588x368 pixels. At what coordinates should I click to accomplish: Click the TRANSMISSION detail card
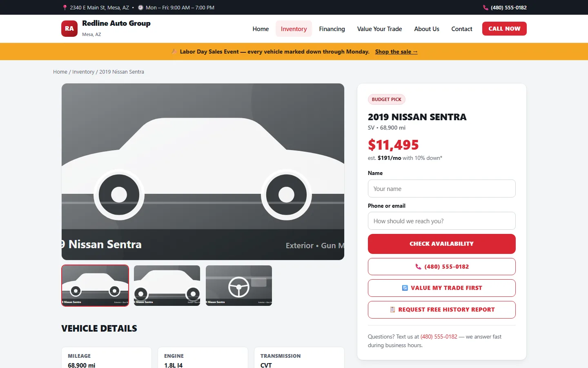click(299, 358)
